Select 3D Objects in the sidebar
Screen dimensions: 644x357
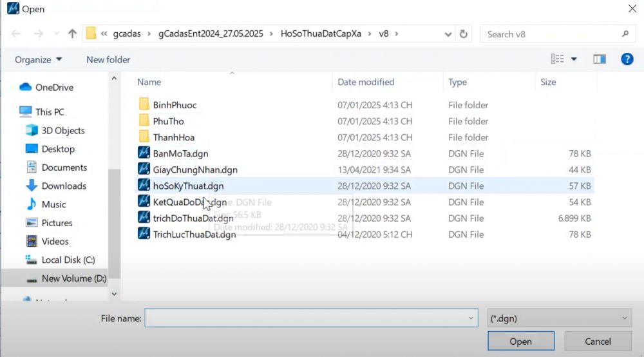(62, 130)
